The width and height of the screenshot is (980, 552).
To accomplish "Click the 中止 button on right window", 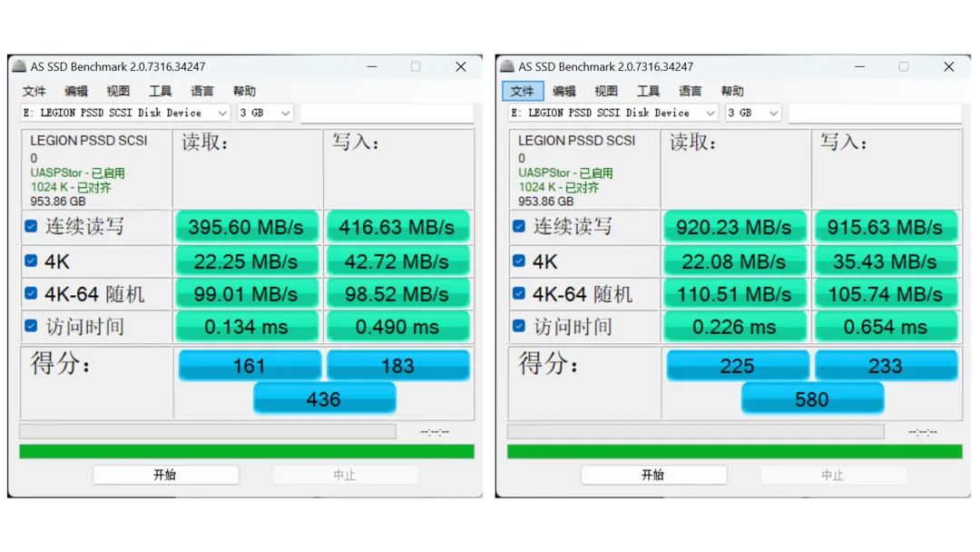I will click(834, 474).
